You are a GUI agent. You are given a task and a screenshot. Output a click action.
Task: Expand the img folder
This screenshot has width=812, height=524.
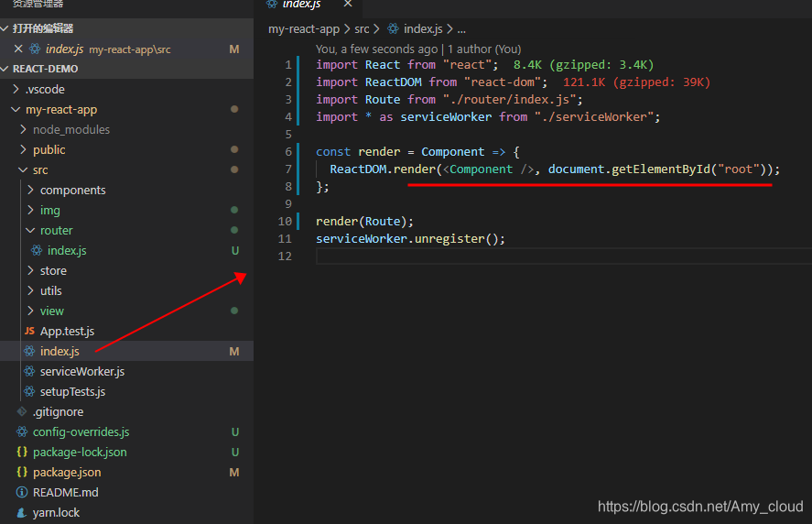[x=30, y=210]
